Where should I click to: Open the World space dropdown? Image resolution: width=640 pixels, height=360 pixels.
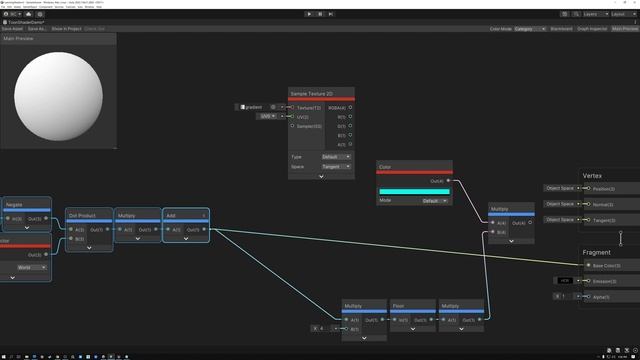(32, 268)
